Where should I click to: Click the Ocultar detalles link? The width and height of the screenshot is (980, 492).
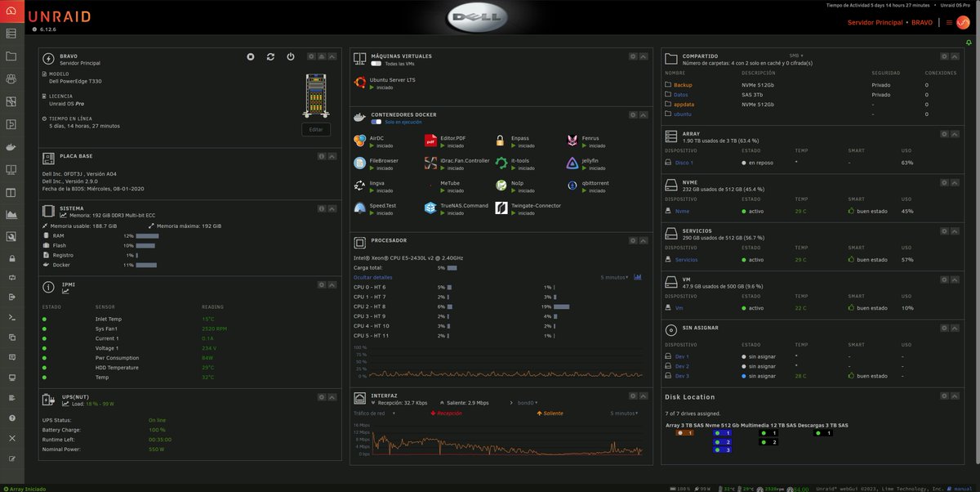point(372,277)
